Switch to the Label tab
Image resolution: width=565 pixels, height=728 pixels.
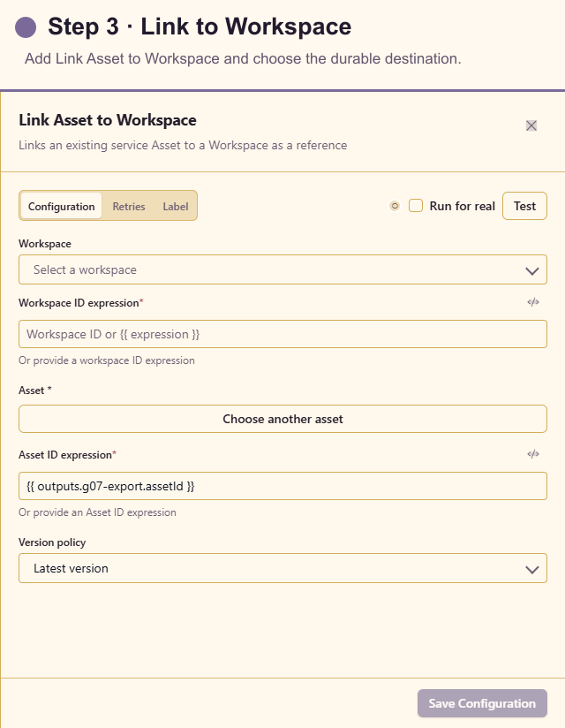pos(176,206)
